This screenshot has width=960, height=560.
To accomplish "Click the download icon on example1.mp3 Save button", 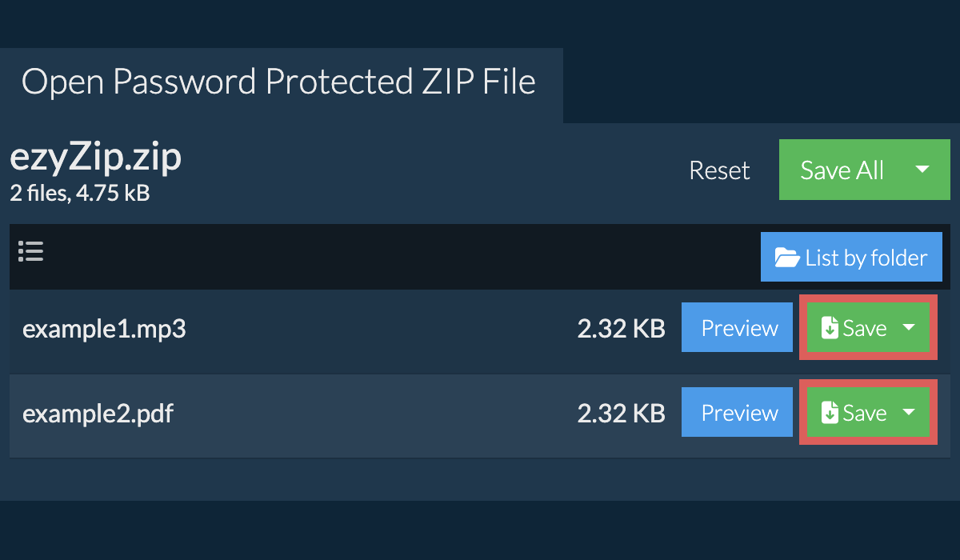I will pos(829,326).
